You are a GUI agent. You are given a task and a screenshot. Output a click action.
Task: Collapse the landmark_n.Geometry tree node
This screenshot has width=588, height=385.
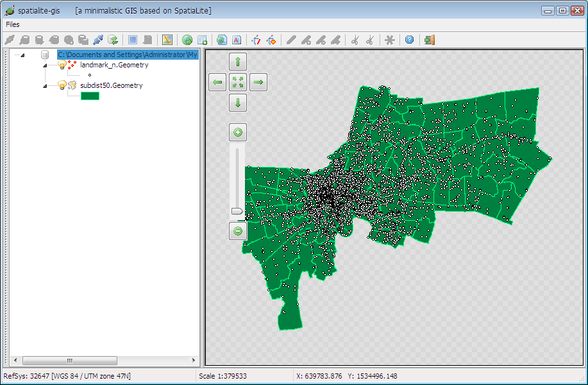[45, 65]
